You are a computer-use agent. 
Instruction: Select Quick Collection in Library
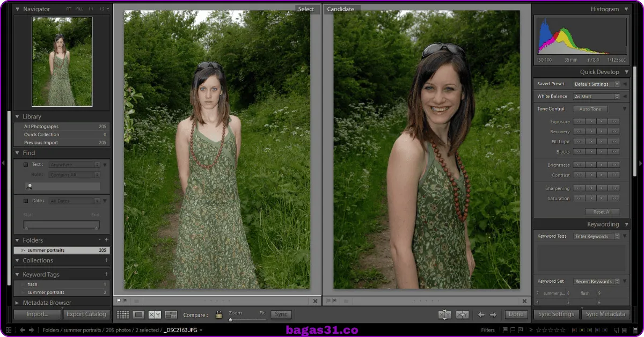coord(62,135)
